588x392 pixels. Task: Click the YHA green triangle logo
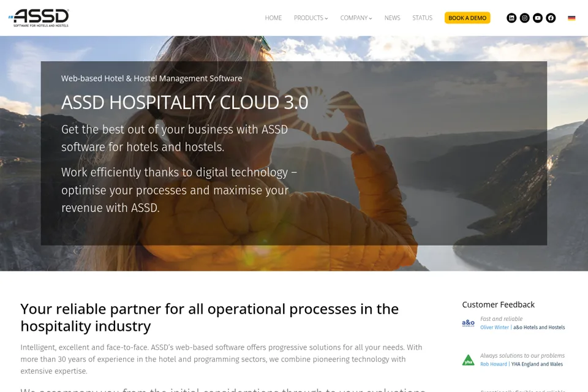[x=468, y=360]
